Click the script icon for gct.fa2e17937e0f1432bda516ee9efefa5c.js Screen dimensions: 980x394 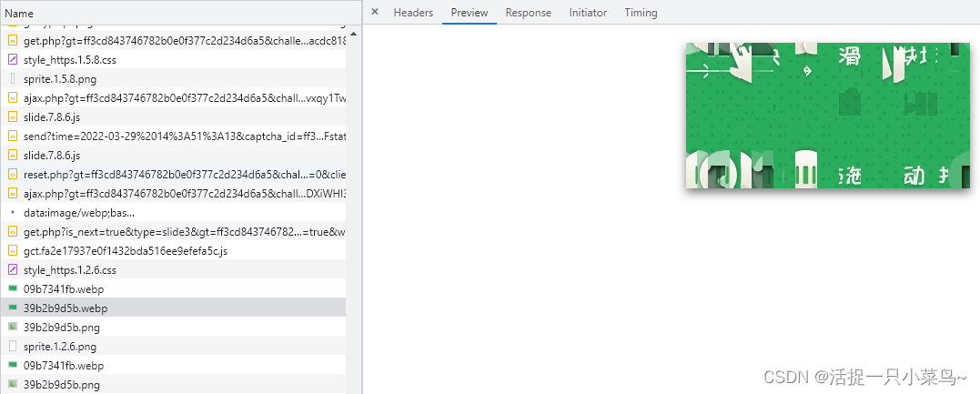pyautogui.click(x=13, y=251)
